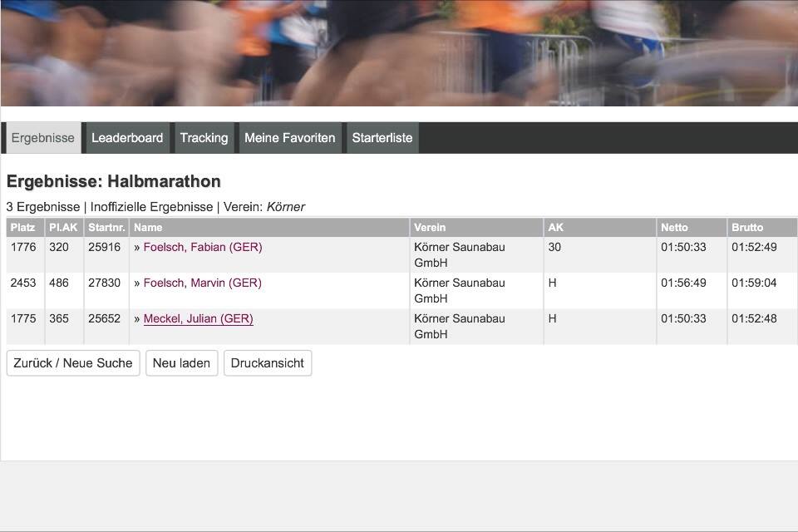Image resolution: width=798 pixels, height=532 pixels.
Task: Click the blurred runners banner image
Action: coord(399,53)
